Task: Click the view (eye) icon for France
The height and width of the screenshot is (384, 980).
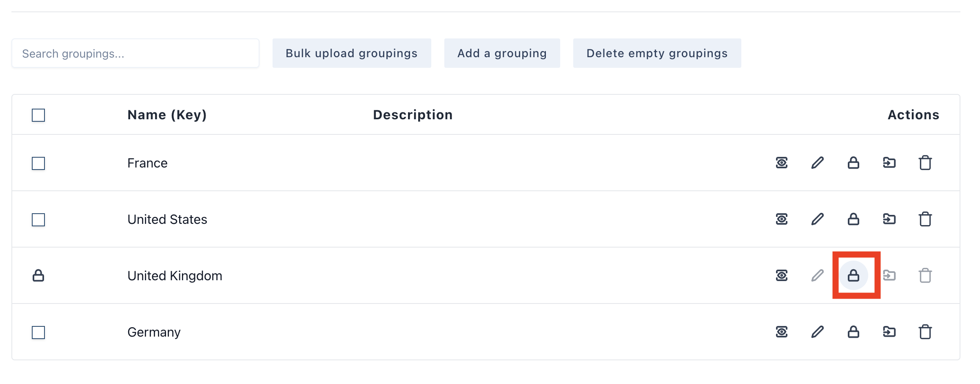Action: (x=781, y=163)
